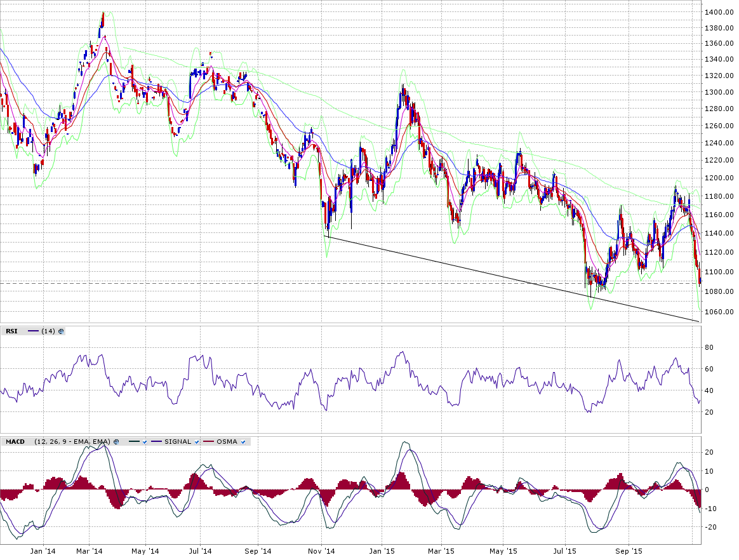
Task: Click the 1300.00 price axis label
Action: [x=719, y=92]
